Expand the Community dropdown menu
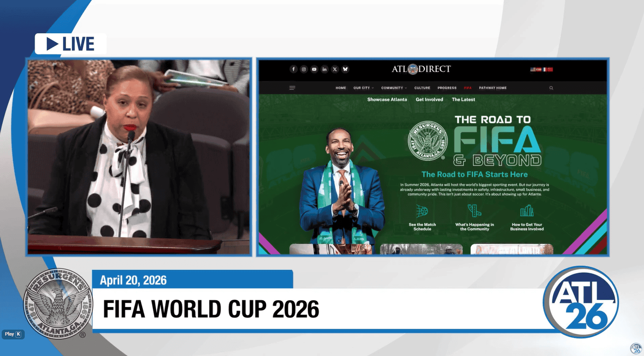Viewport: 644px width, 356px height. pyautogui.click(x=394, y=88)
